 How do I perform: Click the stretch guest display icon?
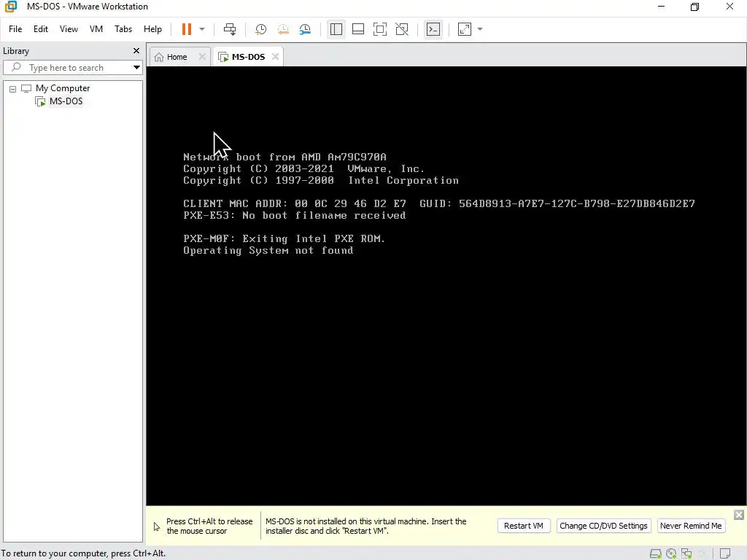[x=465, y=29]
